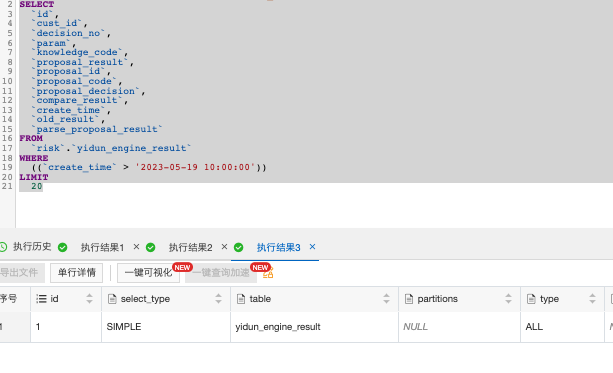Switch to the 执行结果1 tab
The image size is (613, 373).
click(x=102, y=247)
